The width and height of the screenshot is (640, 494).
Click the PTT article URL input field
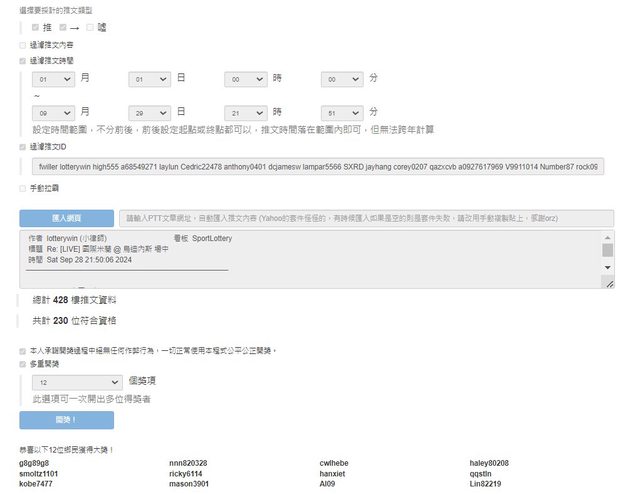coord(365,217)
